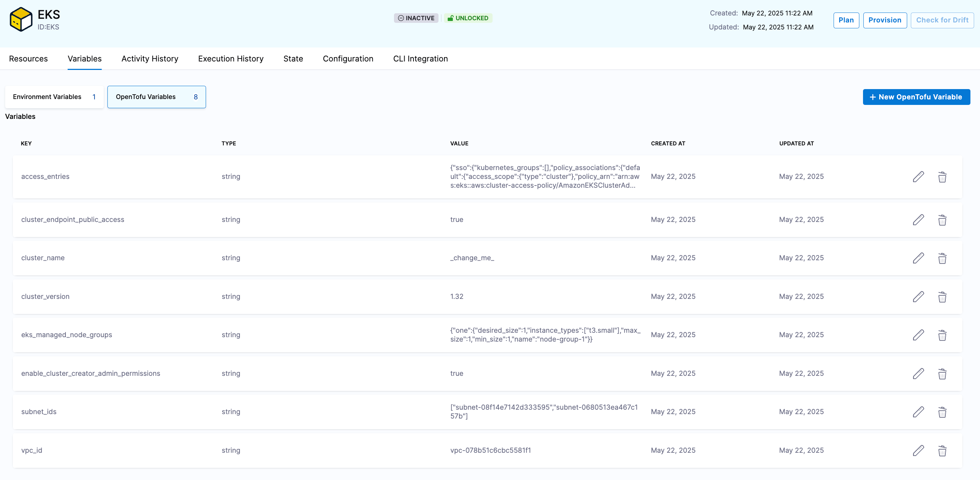This screenshot has height=480, width=980.
Task: Delete the cluster_version variable
Action: (x=942, y=297)
